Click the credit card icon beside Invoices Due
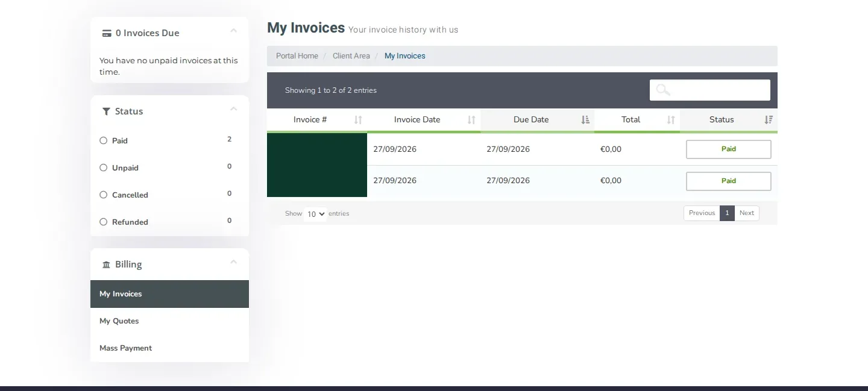 click(x=107, y=33)
